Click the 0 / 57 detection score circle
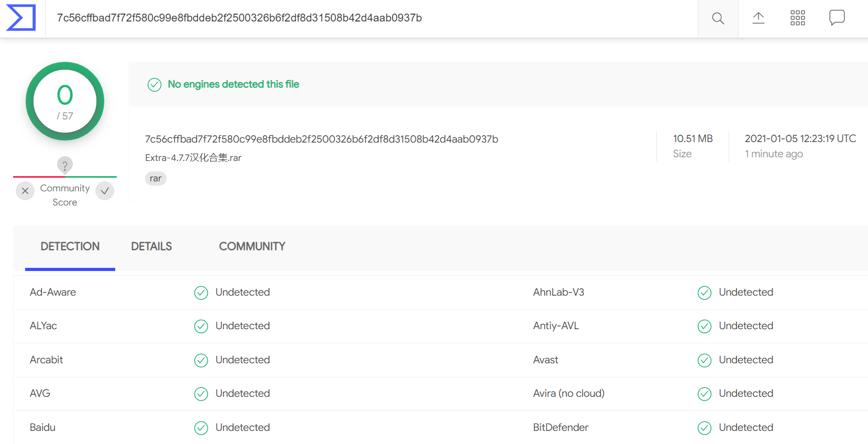868x444 pixels. coord(65,101)
